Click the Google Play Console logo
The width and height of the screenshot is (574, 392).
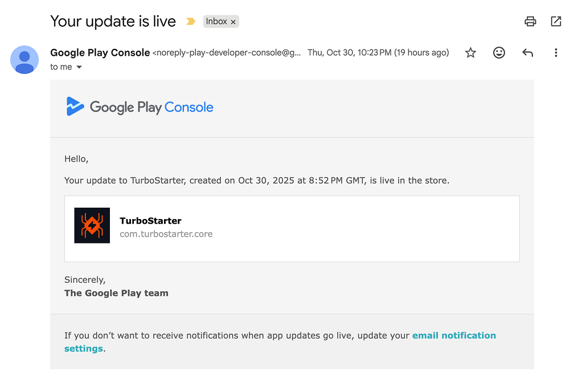click(x=139, y=107)
